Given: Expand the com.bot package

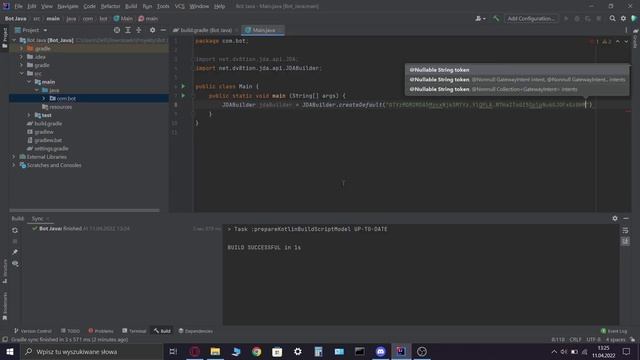Looking at the screenshot, I should click(44, 98).
